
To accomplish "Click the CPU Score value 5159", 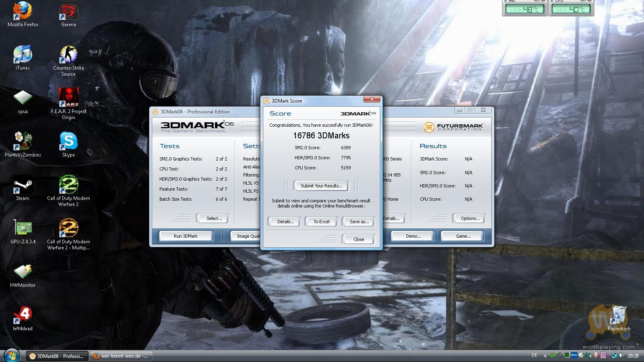I will point(346,168).
